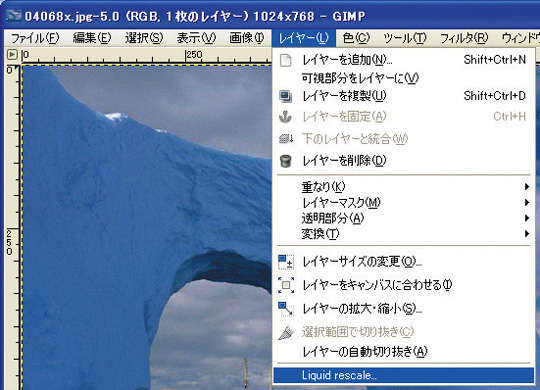Choose 可視部分をレイヤーに(V) entry

(404, 78)
